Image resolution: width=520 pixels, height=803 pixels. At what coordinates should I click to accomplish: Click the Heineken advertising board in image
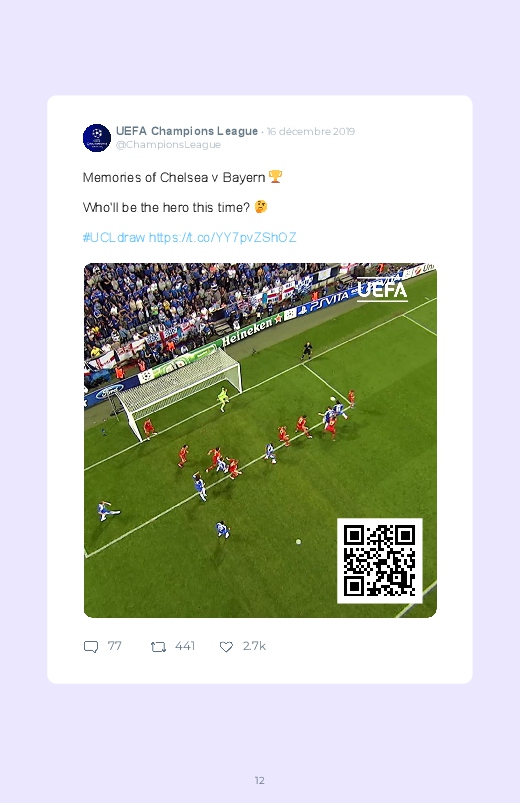[249, 331]
